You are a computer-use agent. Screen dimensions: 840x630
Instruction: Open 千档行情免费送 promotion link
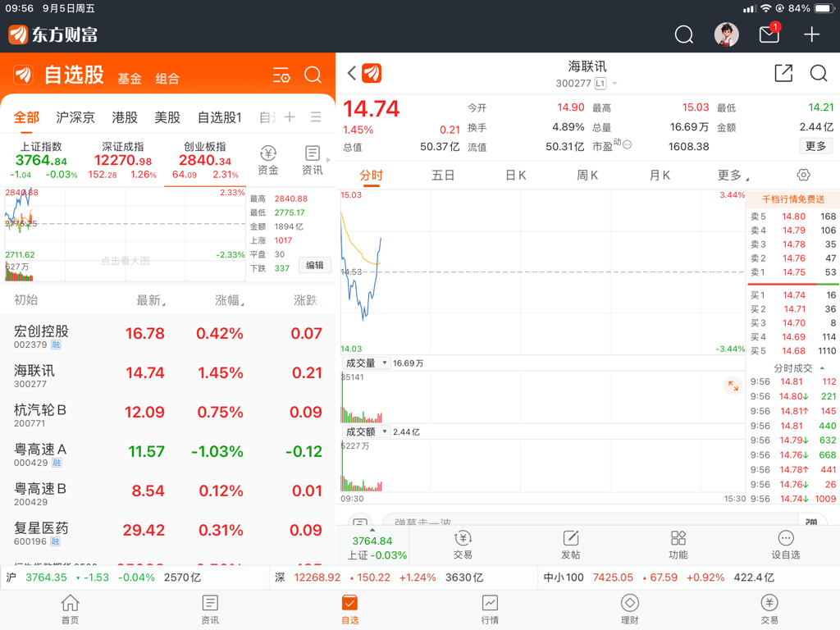793,199
